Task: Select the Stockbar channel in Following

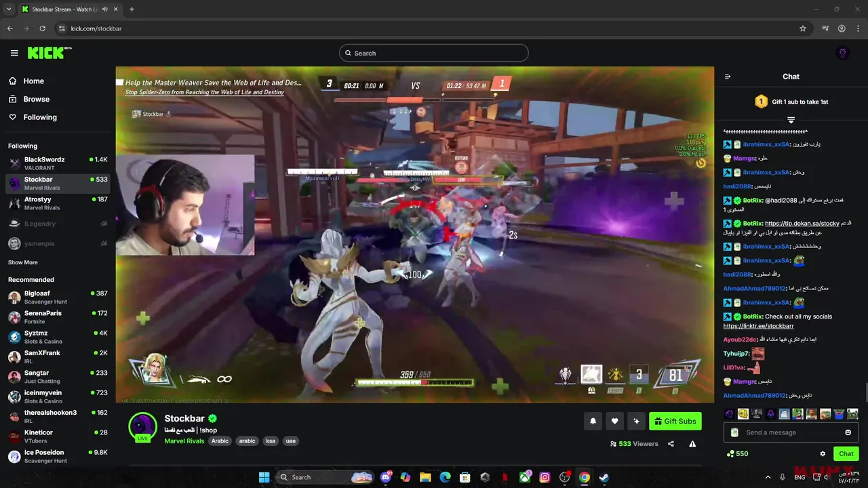Action: coord(58,183)
